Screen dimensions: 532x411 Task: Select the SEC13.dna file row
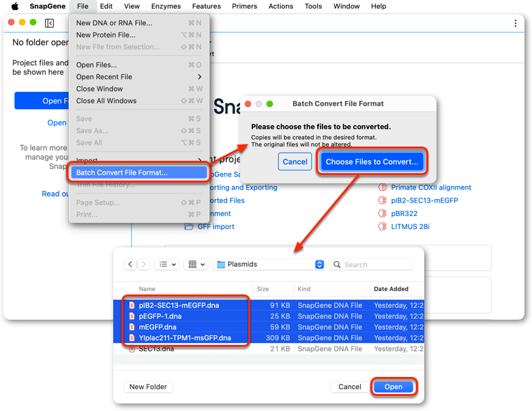(x=268, y=348)
